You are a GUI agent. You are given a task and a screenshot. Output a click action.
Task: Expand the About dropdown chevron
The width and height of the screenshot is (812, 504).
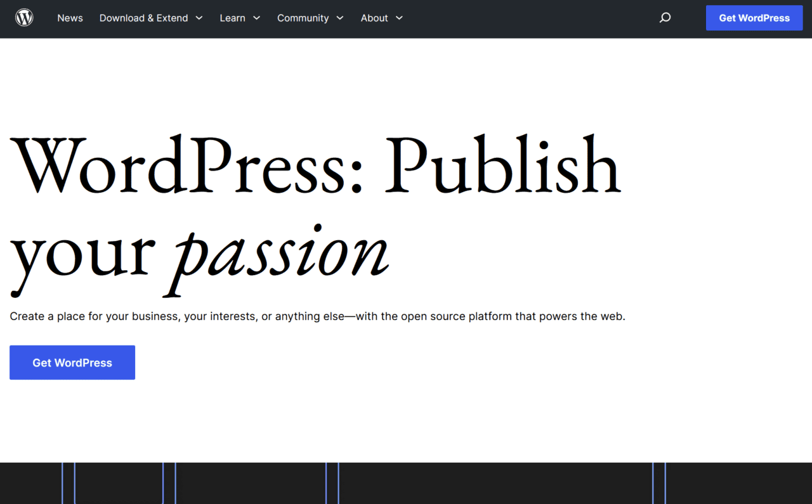pyautogui.click(x=399, y=18)
